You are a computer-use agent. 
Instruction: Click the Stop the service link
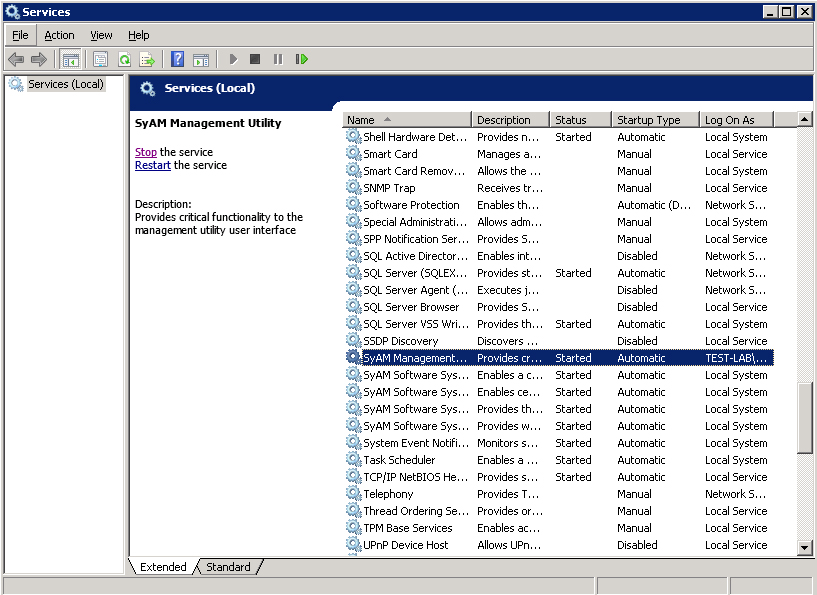146,152
